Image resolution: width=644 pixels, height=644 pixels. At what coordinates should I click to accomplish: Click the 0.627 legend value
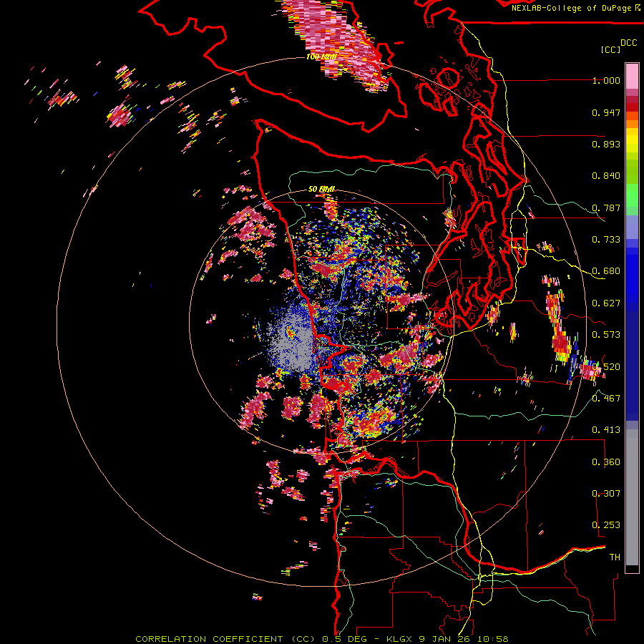pos(606,303)
